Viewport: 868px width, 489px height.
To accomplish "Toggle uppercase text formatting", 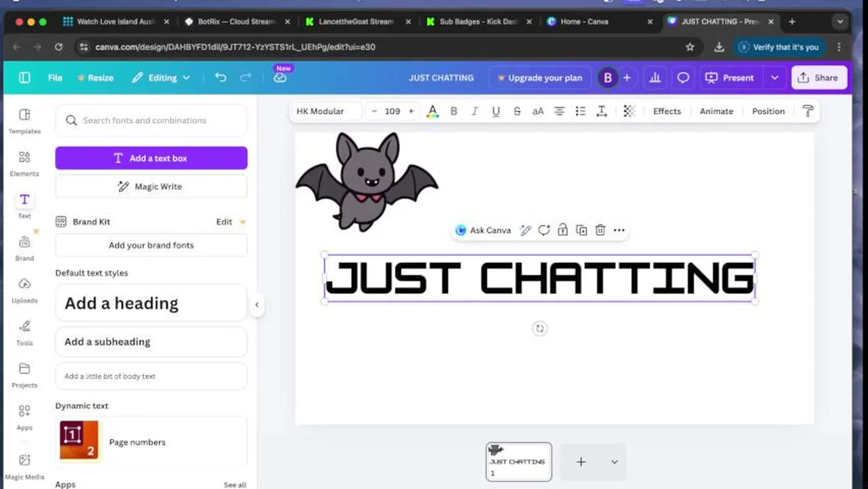I will click(x=538, y=111).
